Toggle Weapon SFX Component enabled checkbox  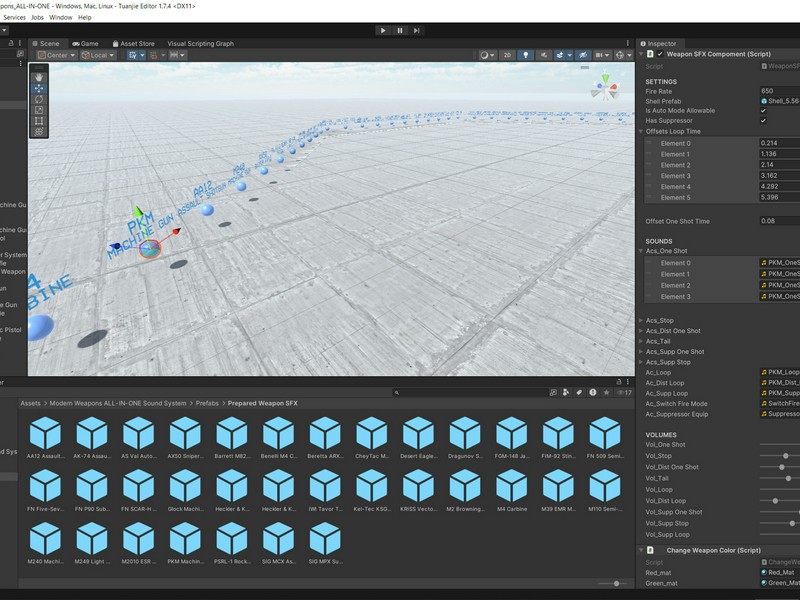tap(660, 54)
